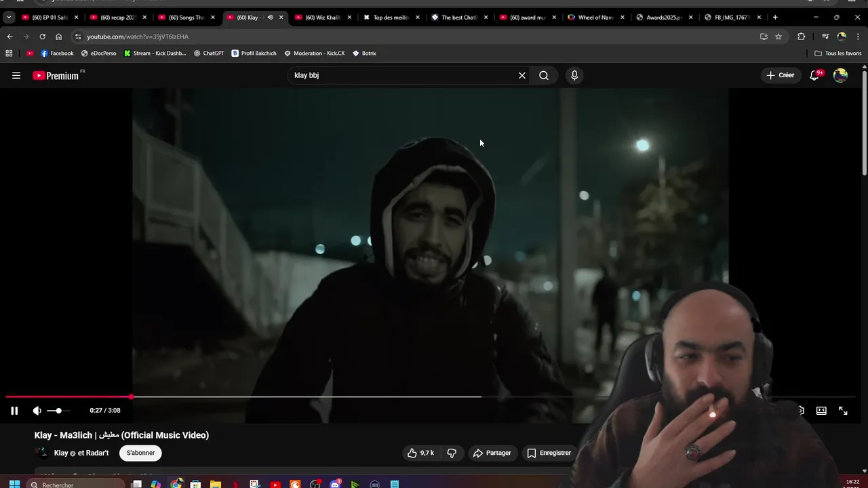Screen dimensions: 868x488
Task: Subscribe with the S'abonner button
Action: click(140, 453)
